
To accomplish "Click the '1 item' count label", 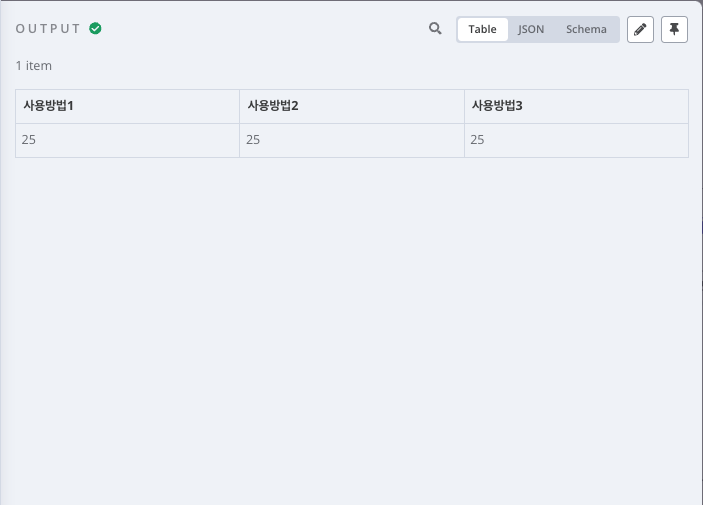I will [34, 66].
